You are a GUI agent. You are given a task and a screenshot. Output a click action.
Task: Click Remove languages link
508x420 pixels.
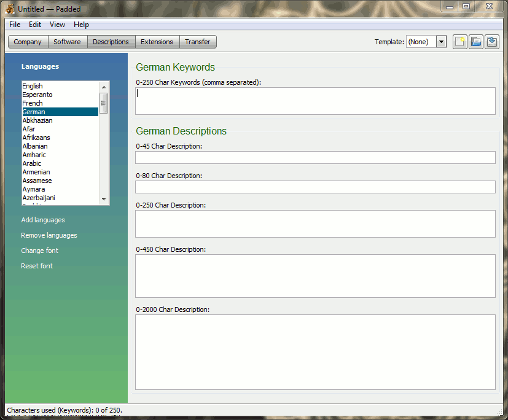[49, 235]
